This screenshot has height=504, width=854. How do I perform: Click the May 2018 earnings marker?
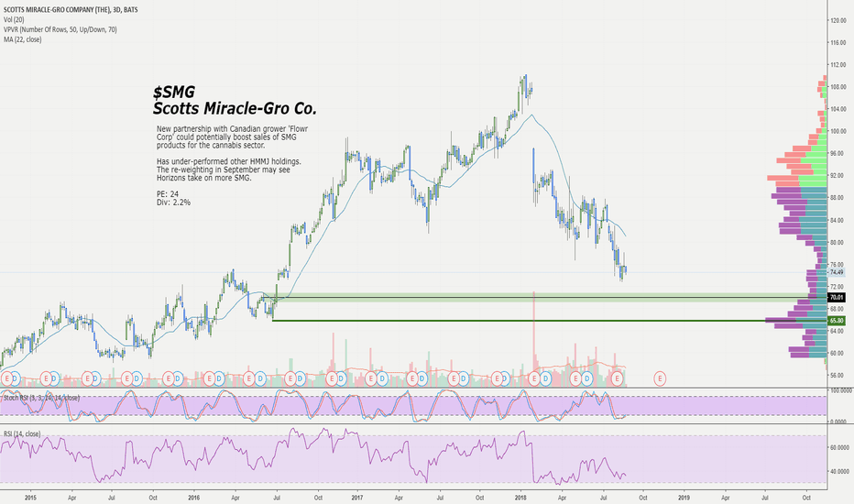point(575,378)
